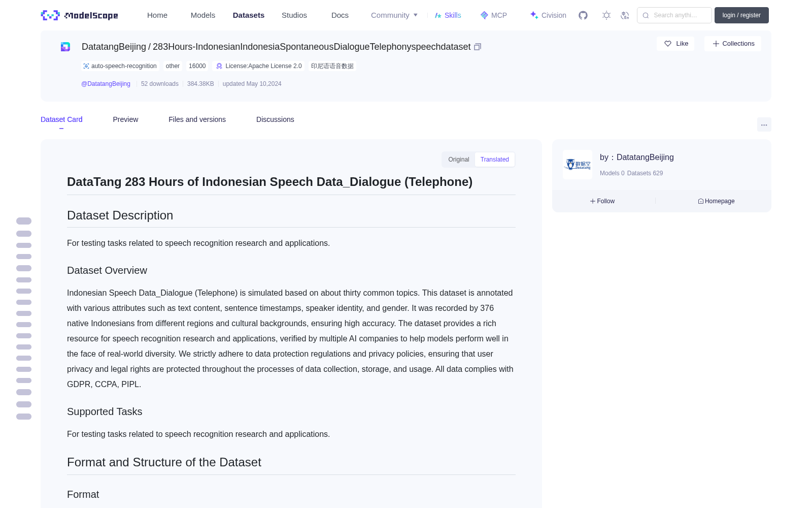Show the Translated version
This screenshot has height=508, width=812.
point(495,160)
